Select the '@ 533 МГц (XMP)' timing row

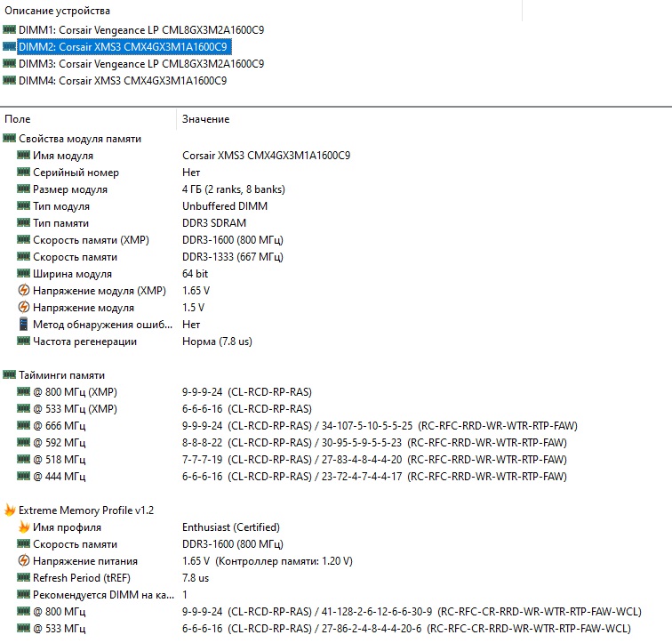[x=75, y=409]
